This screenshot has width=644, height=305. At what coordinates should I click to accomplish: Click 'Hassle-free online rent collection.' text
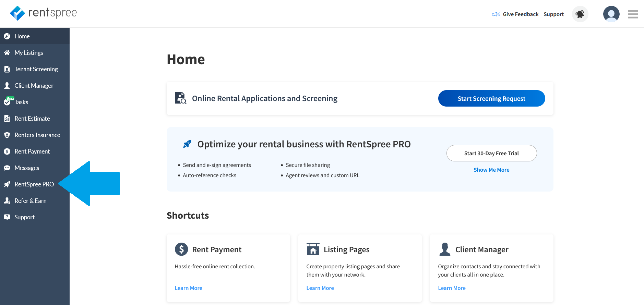(215, 267)
